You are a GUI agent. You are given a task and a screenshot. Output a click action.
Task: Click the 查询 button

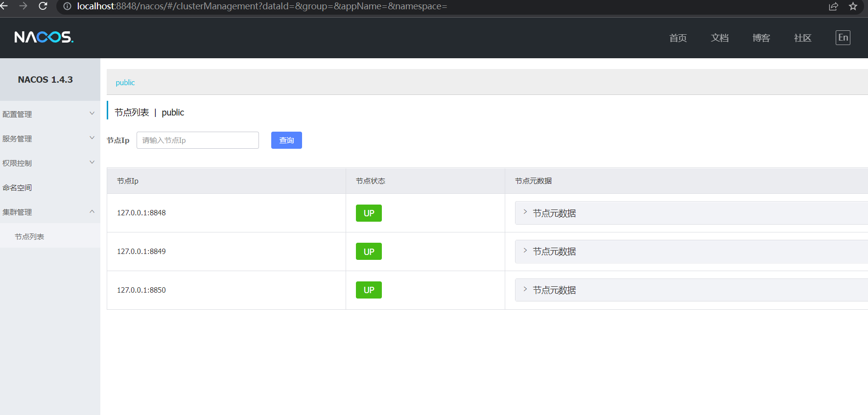[x=286, y=140]
